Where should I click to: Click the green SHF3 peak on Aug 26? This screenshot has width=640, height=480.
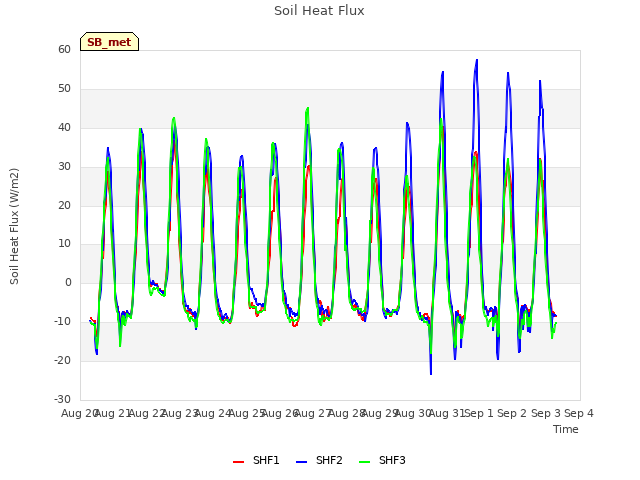307,109
